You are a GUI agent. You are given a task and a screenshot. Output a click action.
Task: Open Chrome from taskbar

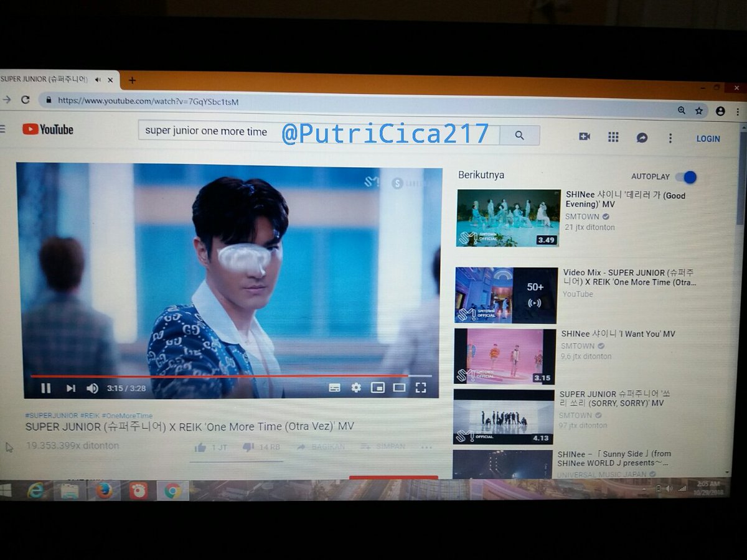tap(172, 491)
